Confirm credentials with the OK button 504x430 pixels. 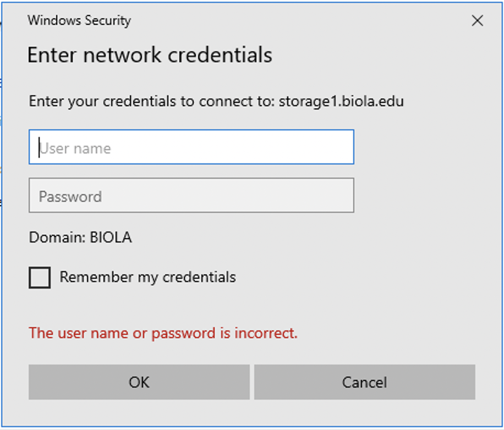[139, 382]
